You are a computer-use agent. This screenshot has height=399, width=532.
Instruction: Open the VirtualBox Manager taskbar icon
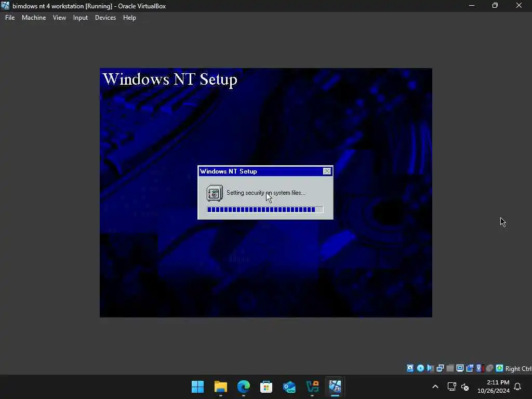[312, 387]
